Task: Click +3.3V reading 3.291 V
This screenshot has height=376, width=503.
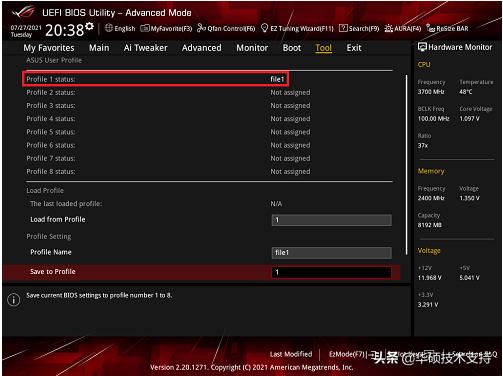Action: pyautogui.click(x=428, y=305)
